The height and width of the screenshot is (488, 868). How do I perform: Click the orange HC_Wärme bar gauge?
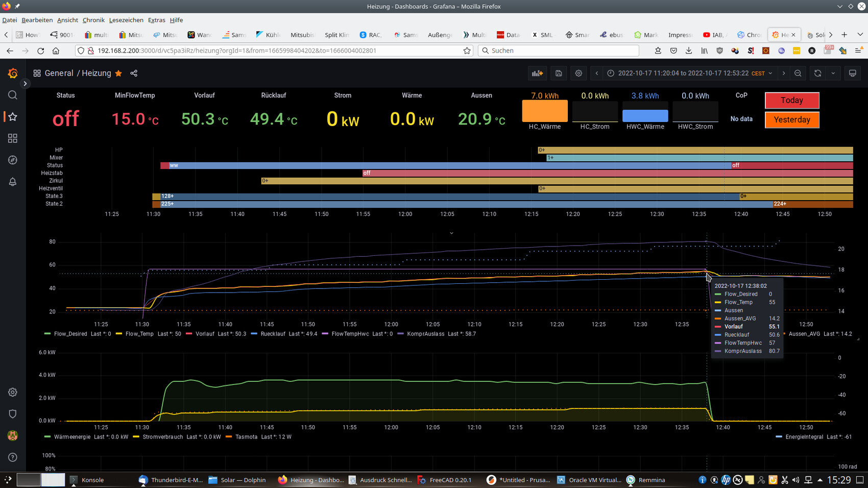[x=544, y=111]
